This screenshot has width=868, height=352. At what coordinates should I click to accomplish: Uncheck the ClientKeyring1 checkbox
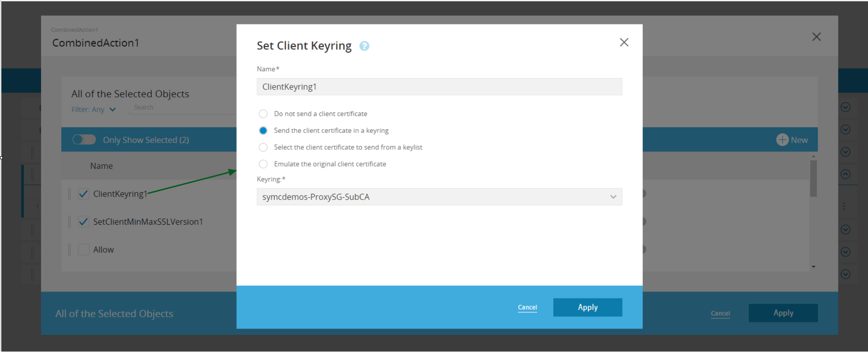[x=84, y=194]
